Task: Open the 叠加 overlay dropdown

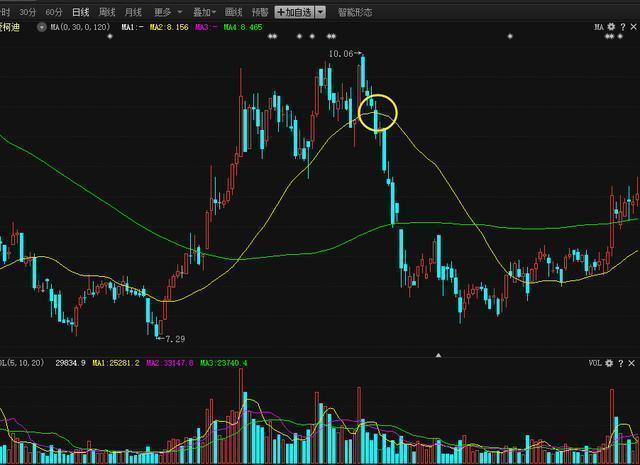Action: [x=203, y=12]
